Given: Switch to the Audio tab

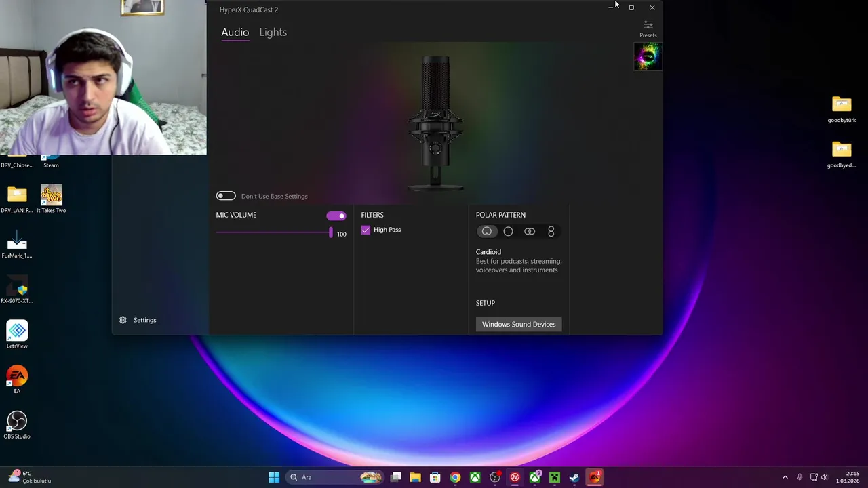Looking at the screenshot, I should pyautogui.click(x=235, y=32).
